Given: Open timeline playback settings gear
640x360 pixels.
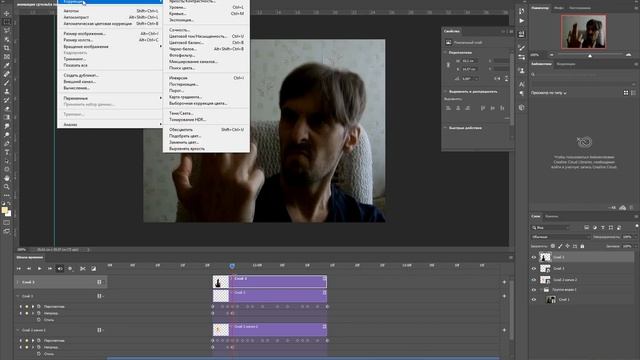Looking at the screenshot, I should pos(70,269).
